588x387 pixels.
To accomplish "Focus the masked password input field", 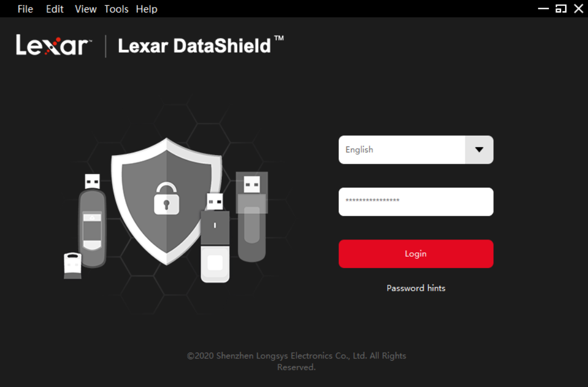I will coord(416,202).
